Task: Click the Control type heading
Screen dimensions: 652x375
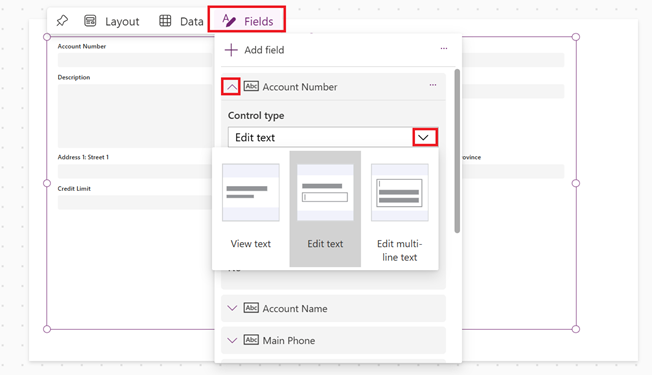Action: pos(256,115)
